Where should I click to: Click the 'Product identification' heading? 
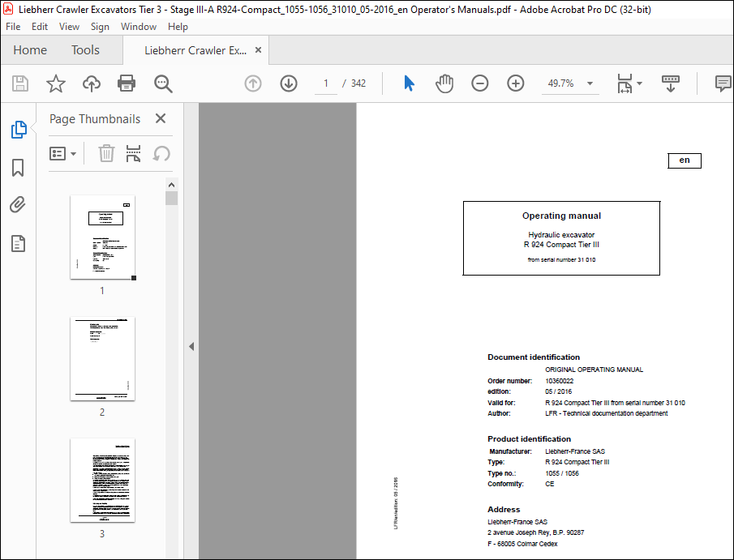529,438
